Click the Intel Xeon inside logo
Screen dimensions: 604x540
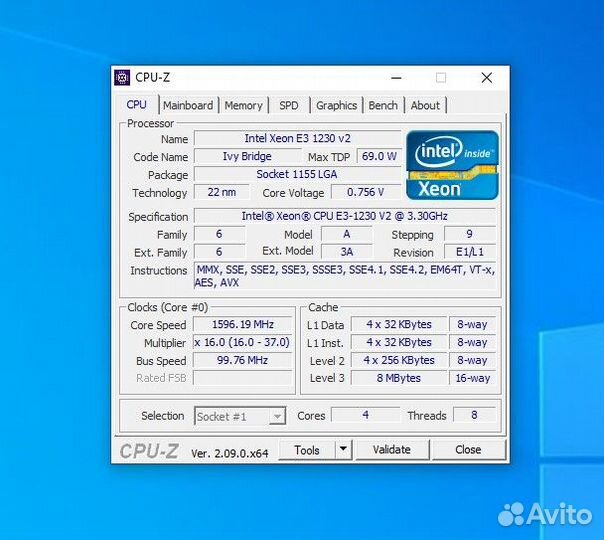coord(452,164)
